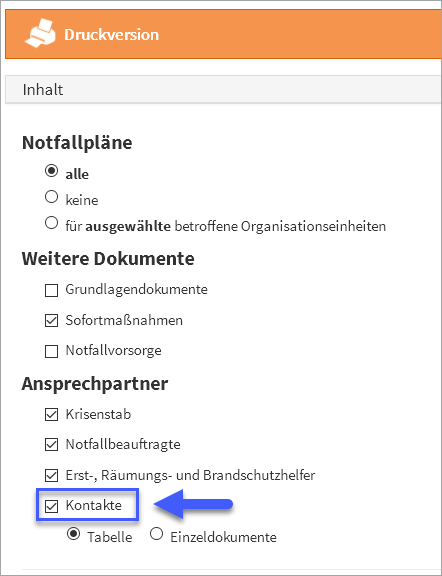Image resolution: width=442 pixels, height=576 pixels.
Task: Uncheck the Krisenstab checkbox
Action: point(51,415)
